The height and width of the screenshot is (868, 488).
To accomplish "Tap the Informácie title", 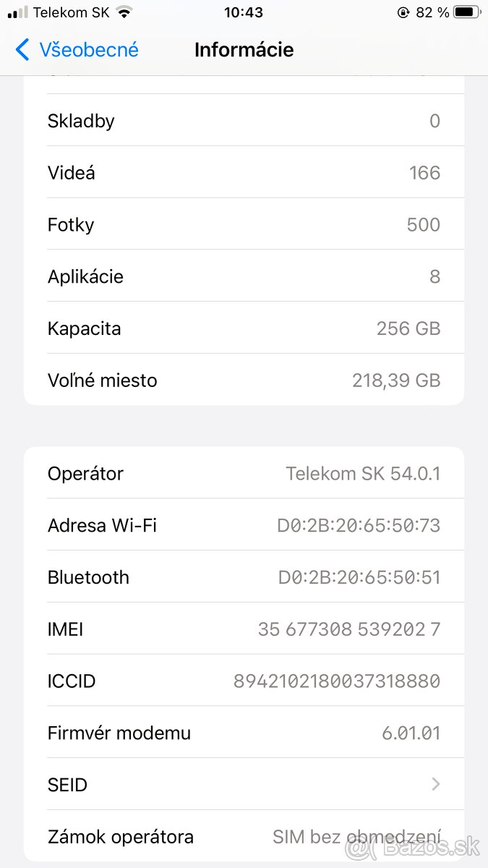I will point(244,49).
